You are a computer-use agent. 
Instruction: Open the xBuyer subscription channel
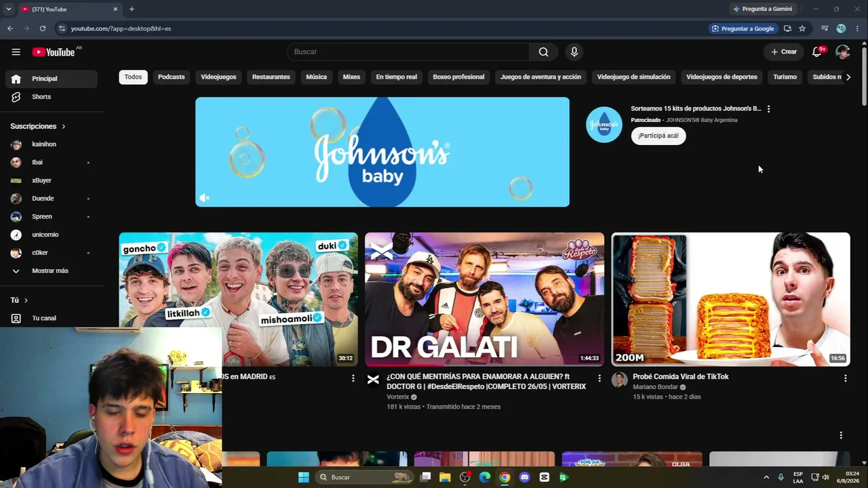coord(52,180)
